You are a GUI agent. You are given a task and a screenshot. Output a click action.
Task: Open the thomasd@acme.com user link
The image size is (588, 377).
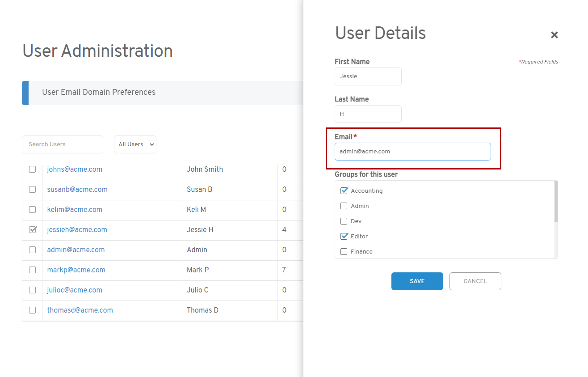[x=80, y=310]
